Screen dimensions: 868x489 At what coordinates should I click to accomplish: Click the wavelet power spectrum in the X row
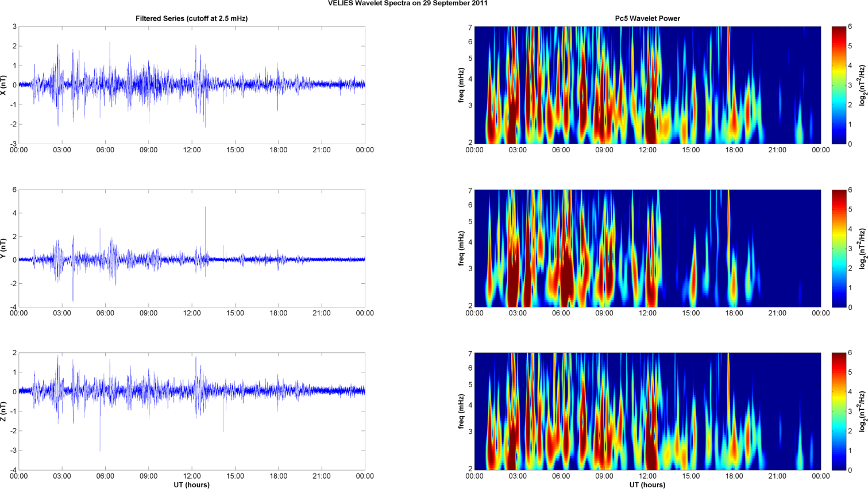tap(647, 85)
